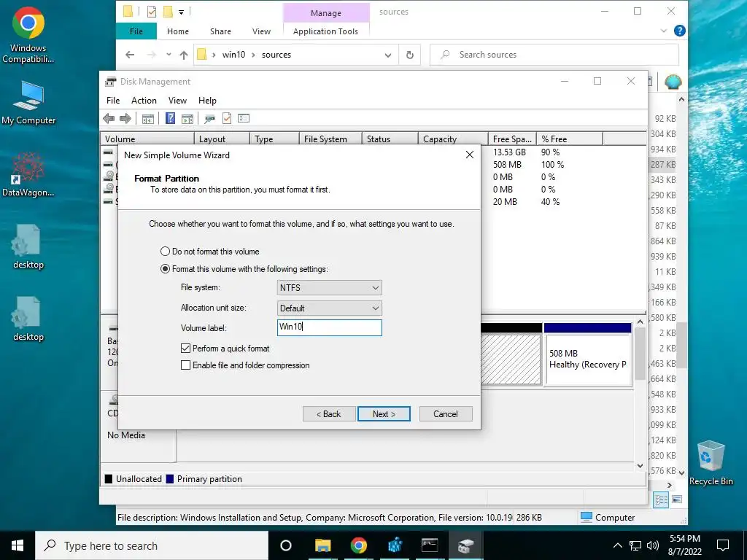Image resolution: width=747 pixels, height=560 pixels.
Task: Open the File system NTFS dropdown
Action: click(329, 287)
